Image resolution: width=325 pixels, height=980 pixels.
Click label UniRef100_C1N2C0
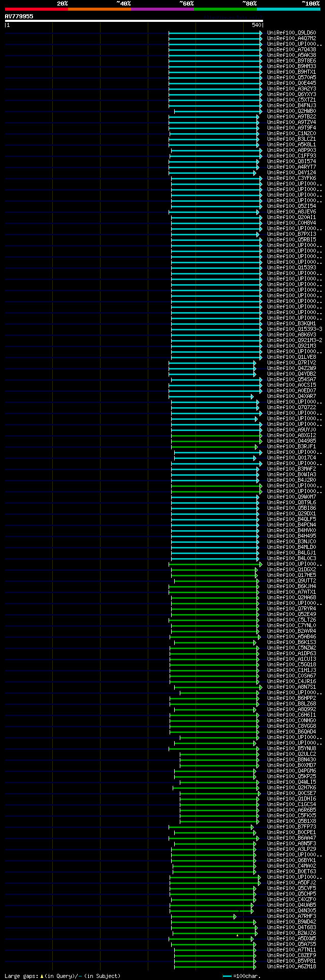point(291,134)
